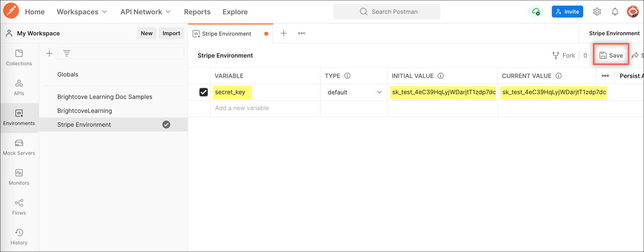Toggle Stripe Environment active checkmark
Image resolution: width=644 pixels, height=252 pixels.
coord(166,125)
